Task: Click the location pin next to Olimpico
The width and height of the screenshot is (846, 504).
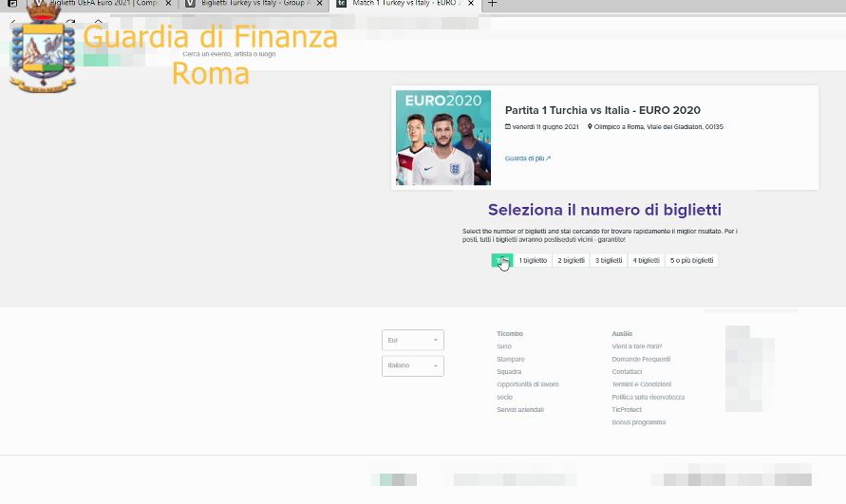Action: click(590, 127)
